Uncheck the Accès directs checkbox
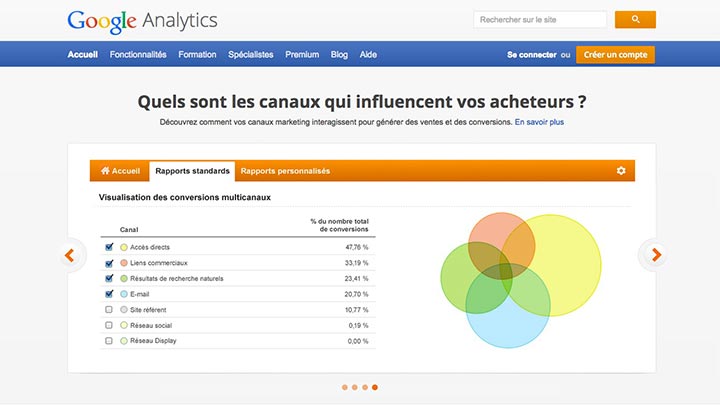Screen dimensions: 720x406 109,247
